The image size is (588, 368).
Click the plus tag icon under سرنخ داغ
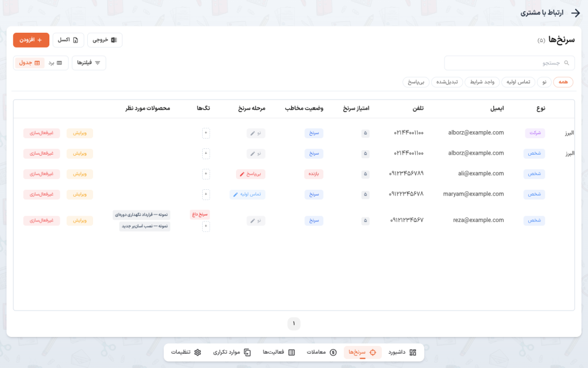206,226
